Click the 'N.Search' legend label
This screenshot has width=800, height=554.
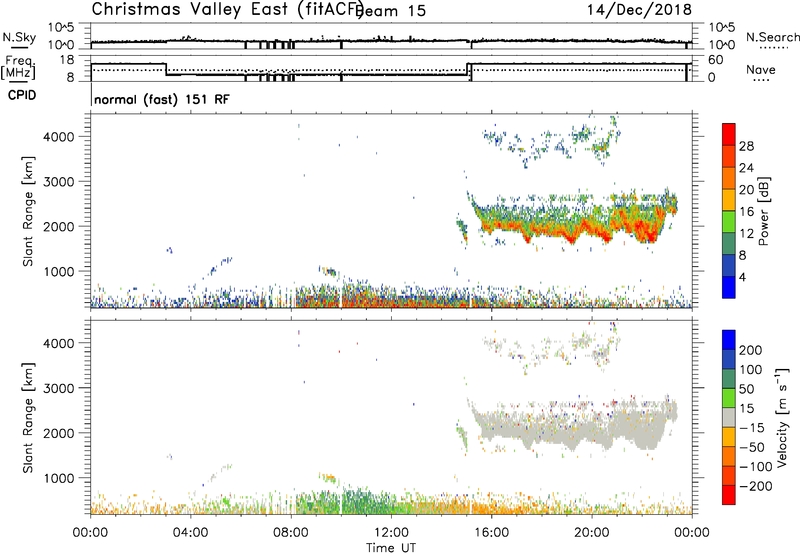[x=773, y=37]
